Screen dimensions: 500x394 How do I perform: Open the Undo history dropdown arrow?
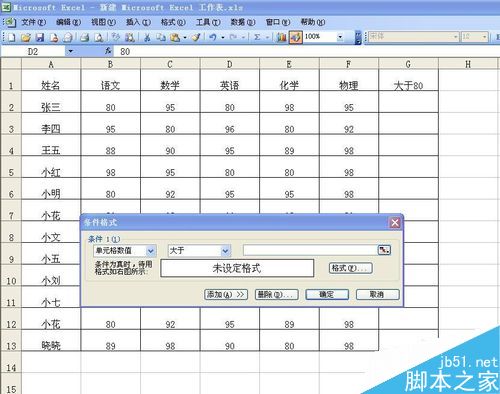click(223, 38)
